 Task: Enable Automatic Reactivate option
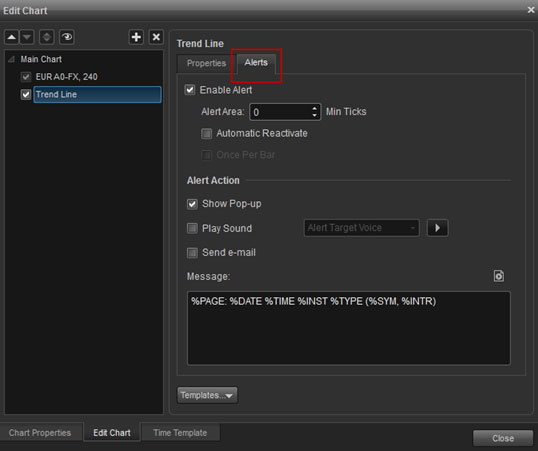coord(207,134)
